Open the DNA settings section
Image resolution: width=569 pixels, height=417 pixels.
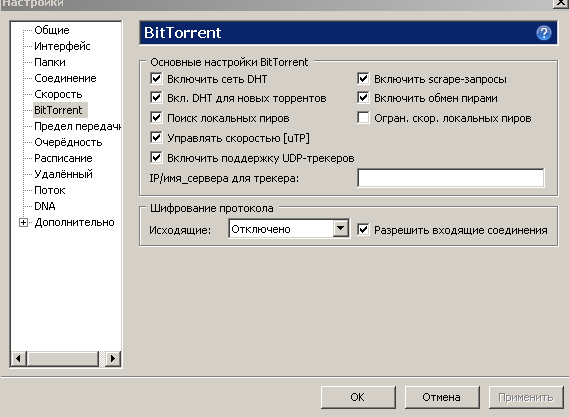click(45, 206)
